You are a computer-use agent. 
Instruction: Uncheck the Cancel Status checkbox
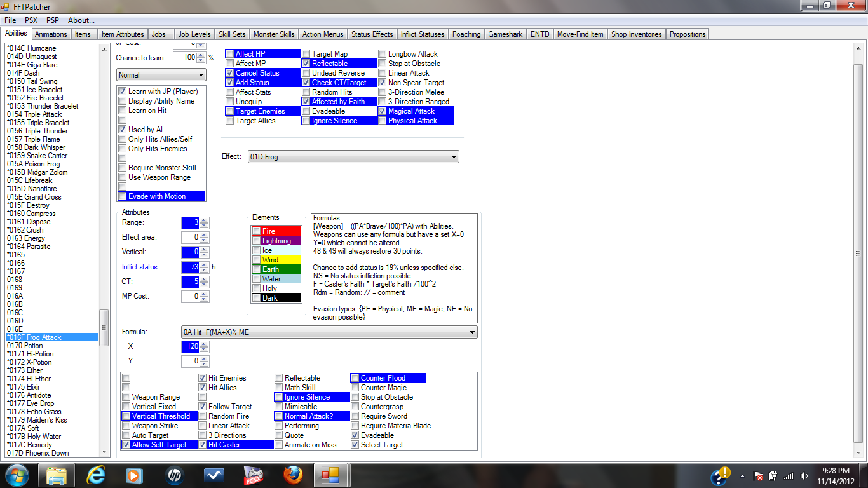[229, 73]
